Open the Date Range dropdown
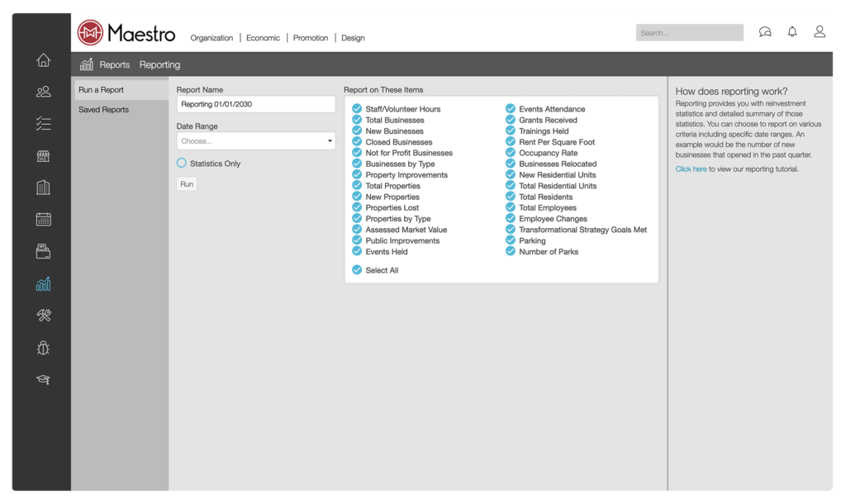 coord(255,140)
